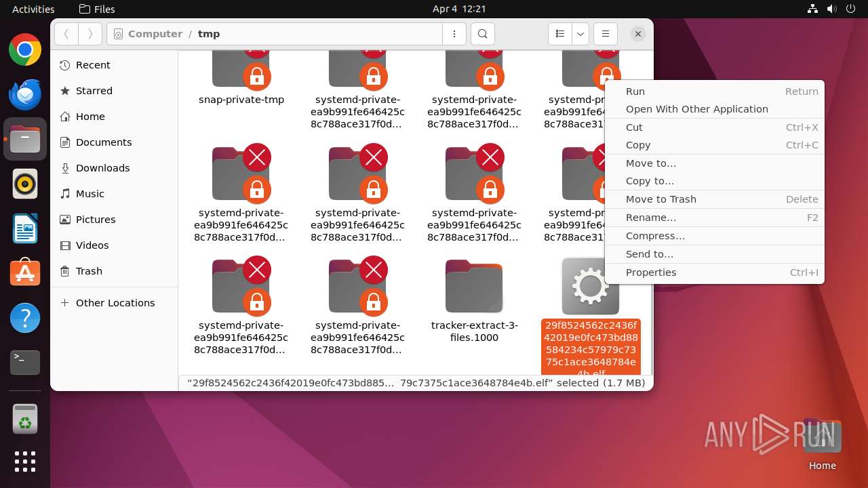This screenshot has height=488, width=868.
Task: Click the selected .elf file name label
Action: (591, 347)
